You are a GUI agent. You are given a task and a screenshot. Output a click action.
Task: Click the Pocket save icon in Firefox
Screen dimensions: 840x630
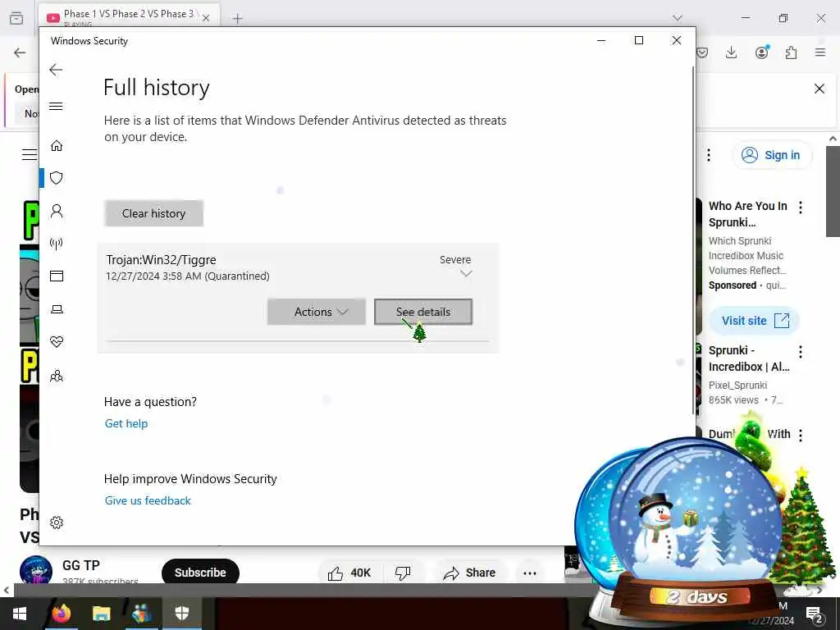click(702, 52)
